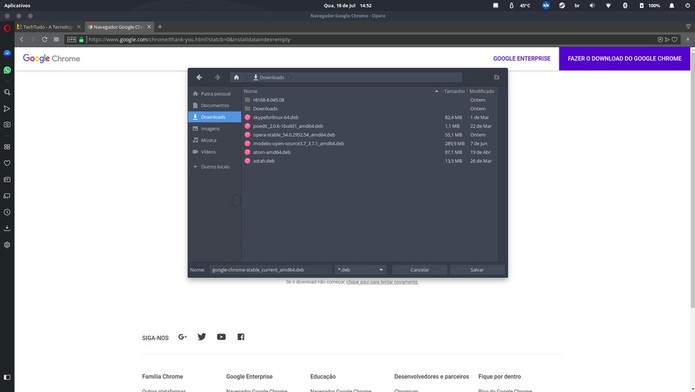Select astah.deb file
695x392 pixels.
point(370,161)
